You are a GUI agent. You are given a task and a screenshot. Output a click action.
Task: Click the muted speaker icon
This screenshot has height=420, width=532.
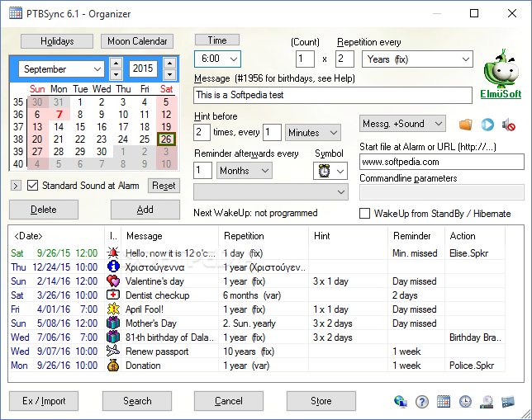click(x=509, y=125)
